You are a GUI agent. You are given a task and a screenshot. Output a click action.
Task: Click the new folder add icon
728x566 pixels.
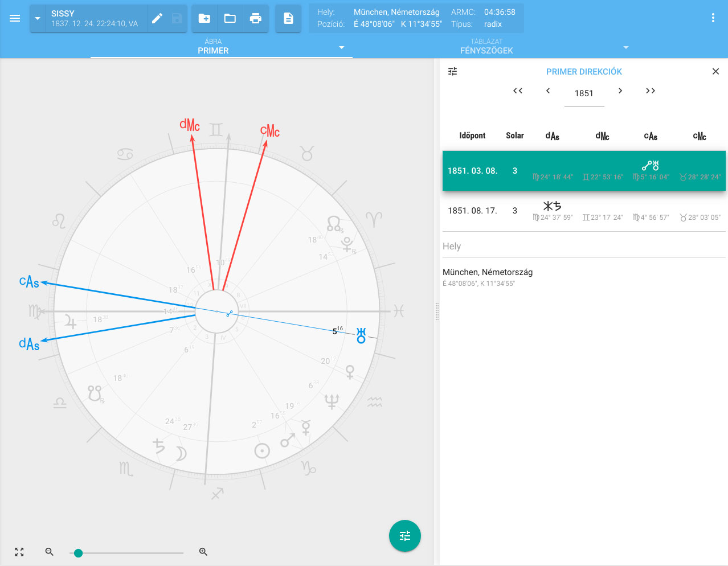[204, 18]
